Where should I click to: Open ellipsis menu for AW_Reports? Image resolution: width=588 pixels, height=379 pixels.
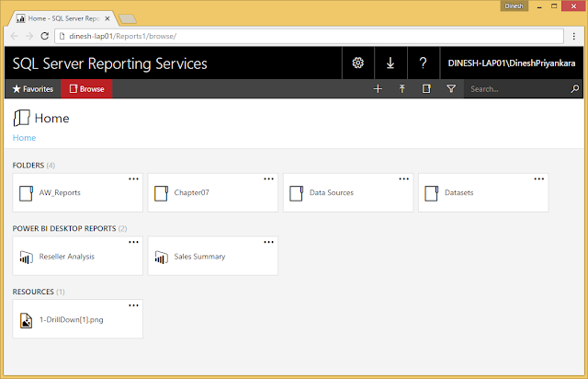point(133,179)
